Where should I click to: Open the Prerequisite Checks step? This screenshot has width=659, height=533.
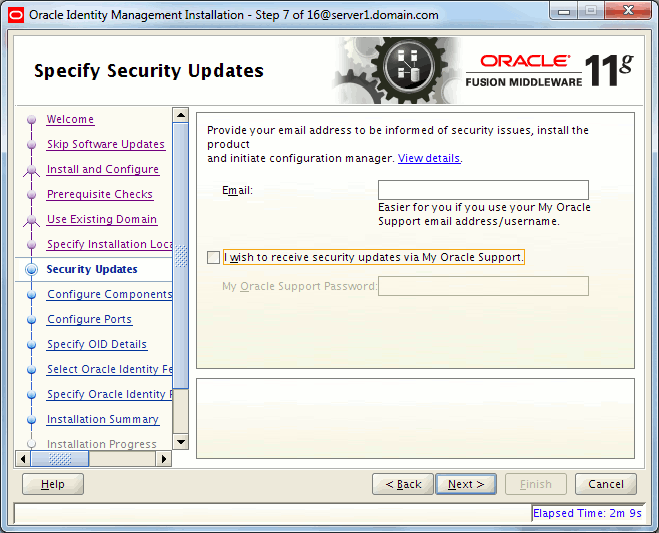100,194
